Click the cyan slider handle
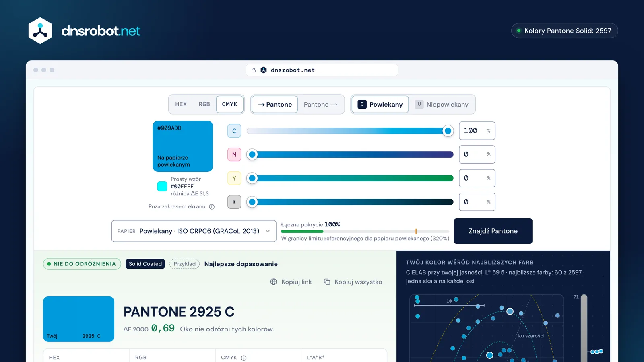The height and width of the screenshot is (362, 644). click(448, 131)
